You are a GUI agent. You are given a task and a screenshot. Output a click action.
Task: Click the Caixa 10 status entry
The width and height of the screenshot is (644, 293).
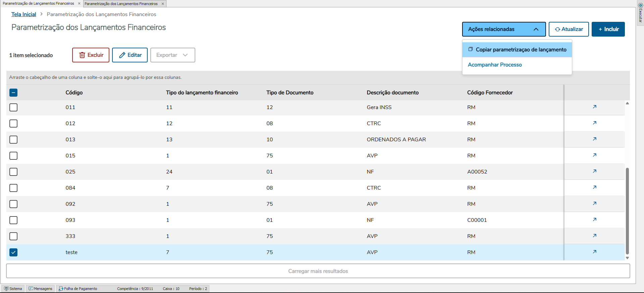pos(171,289)
